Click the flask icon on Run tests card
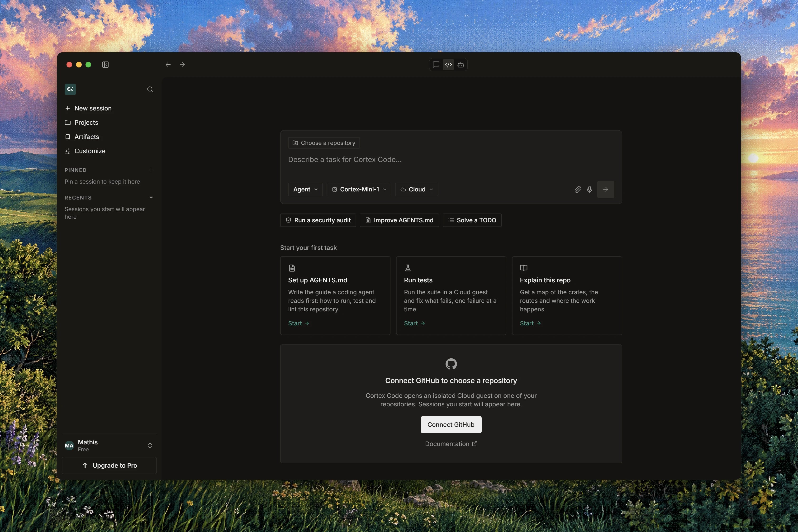Viewport: 798px width, 532px height. (x=408, y=268)
